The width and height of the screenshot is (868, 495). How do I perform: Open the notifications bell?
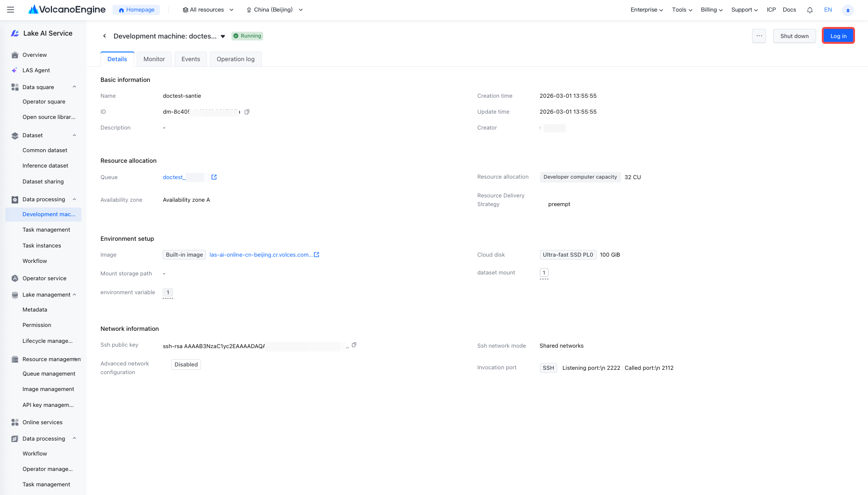pos(810,10)
